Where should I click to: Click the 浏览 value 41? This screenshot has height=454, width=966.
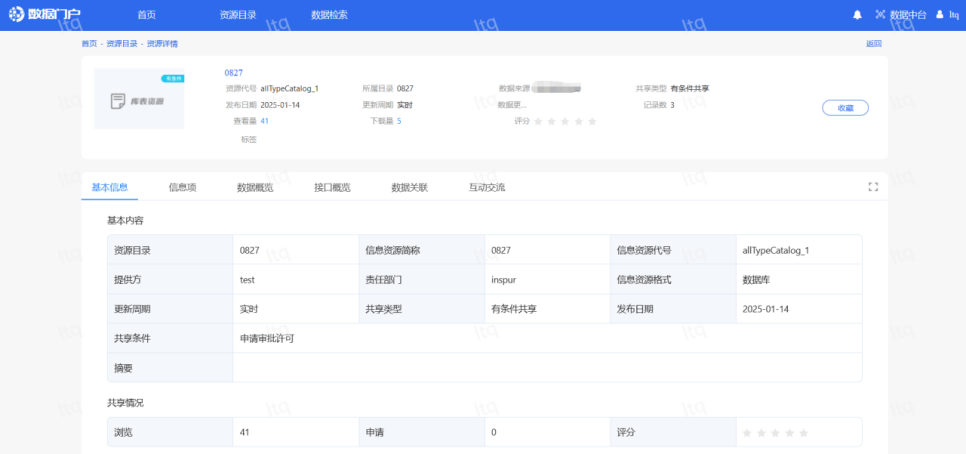(245, 432)
